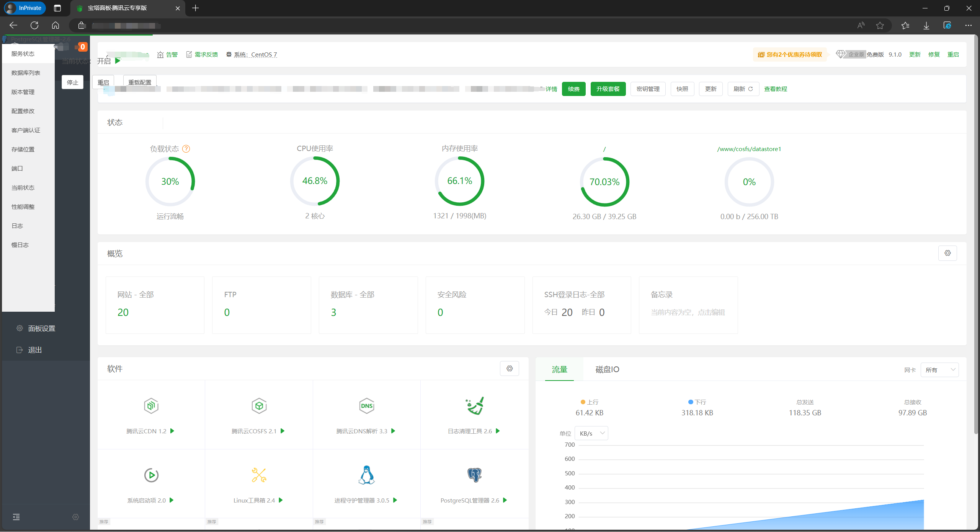Viewport: 980px width, 532px height.
Task: Click the 快照 button
Action: pyautogui.click(x=682, y=89)
